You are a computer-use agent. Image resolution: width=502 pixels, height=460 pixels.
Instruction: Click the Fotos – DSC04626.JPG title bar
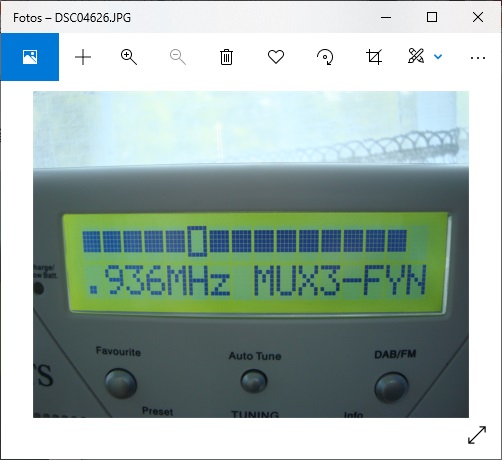pos(72,17)
